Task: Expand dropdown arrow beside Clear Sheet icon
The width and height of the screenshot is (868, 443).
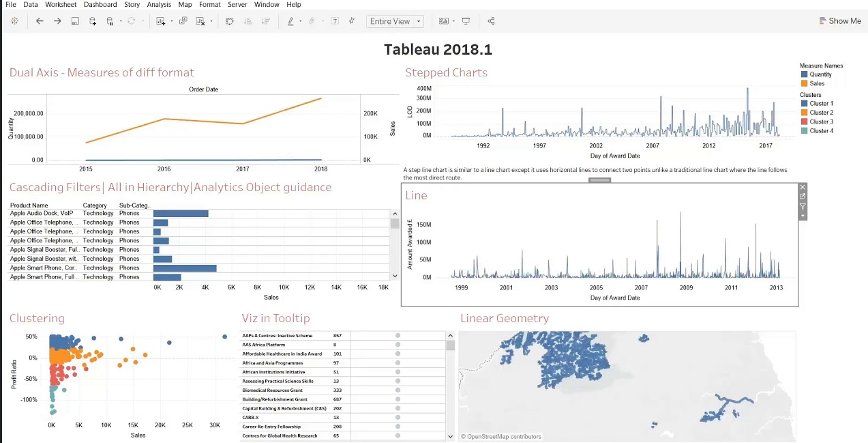Action: point(211,22)
